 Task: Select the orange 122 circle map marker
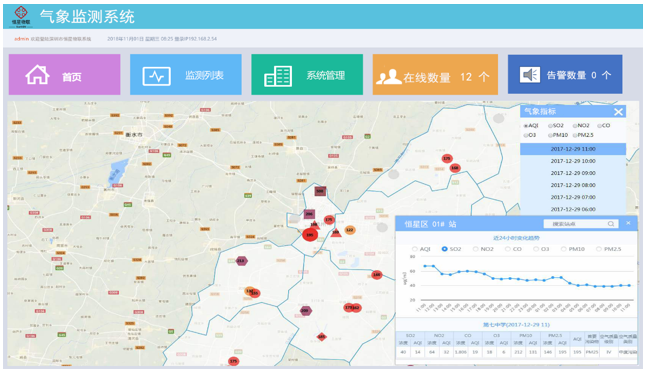[350, 230]
